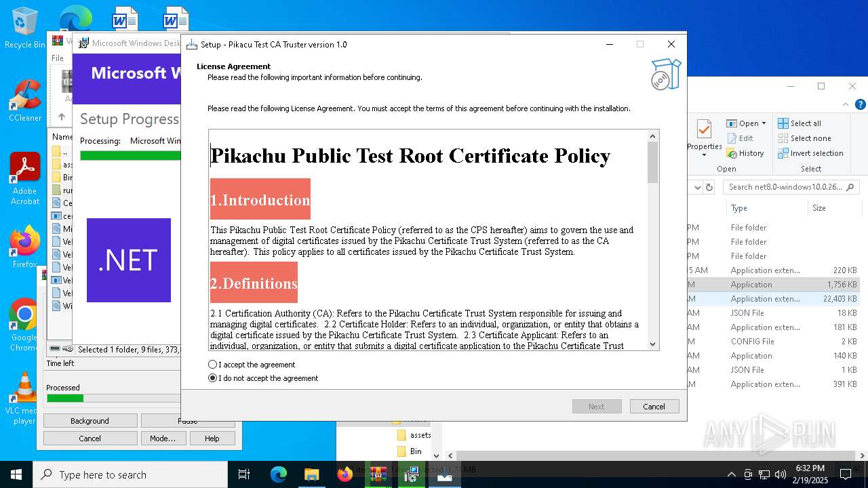Click the .NET logo tile
Viewport: 868px width, 488px height.
(x=129, y=260)
